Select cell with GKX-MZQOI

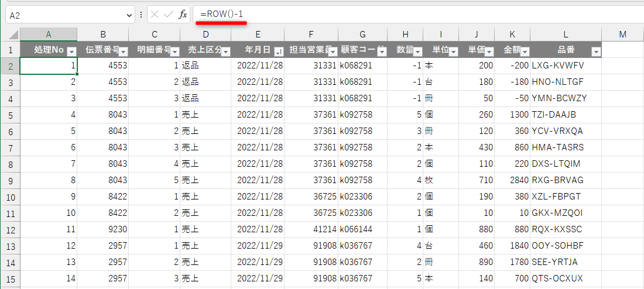566,214
